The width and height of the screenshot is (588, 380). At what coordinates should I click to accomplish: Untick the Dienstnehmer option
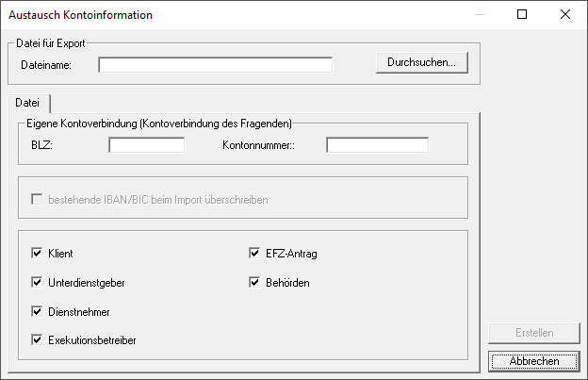38,311
